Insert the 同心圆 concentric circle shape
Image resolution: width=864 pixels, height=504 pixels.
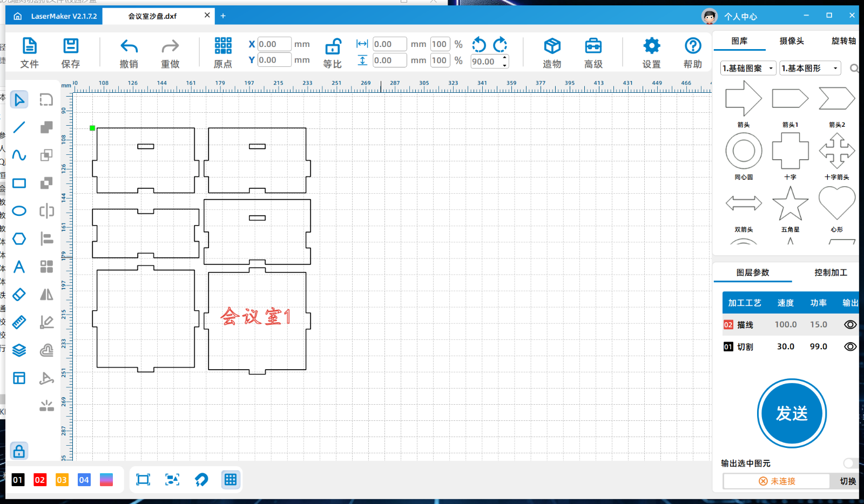(744, 151)
